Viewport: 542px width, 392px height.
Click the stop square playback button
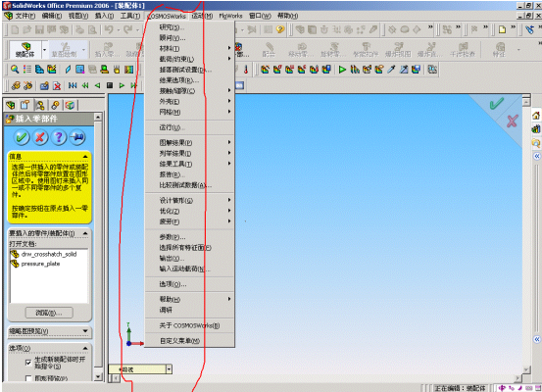point(110,85)
